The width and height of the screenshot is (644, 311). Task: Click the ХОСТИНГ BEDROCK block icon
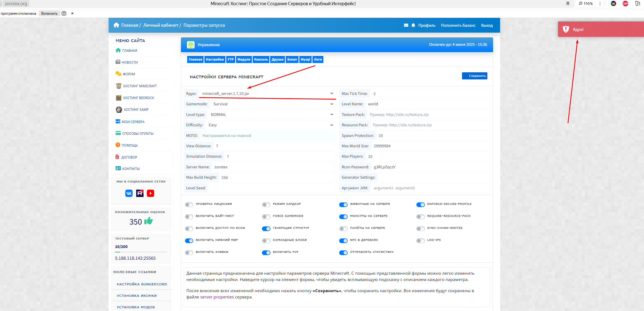pos(118,98)
